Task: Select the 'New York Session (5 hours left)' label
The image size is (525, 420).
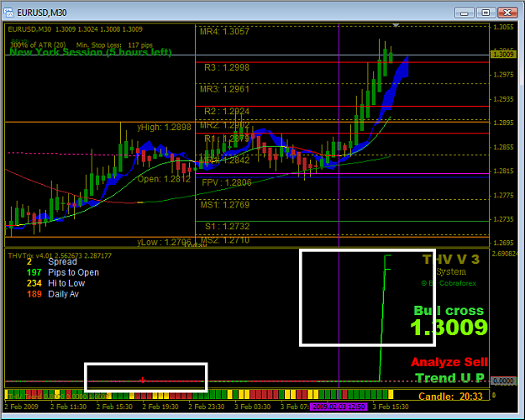Action: [x=91, y=52]
